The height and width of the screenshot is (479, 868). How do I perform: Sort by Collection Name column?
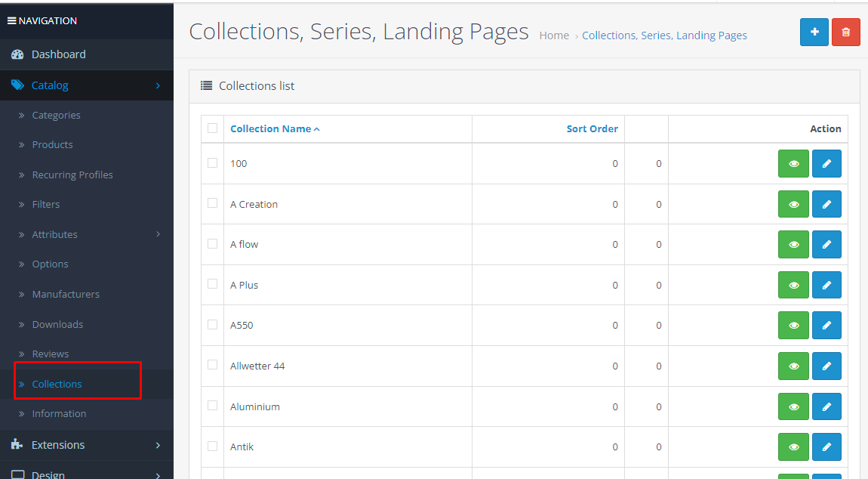[275, 128]
